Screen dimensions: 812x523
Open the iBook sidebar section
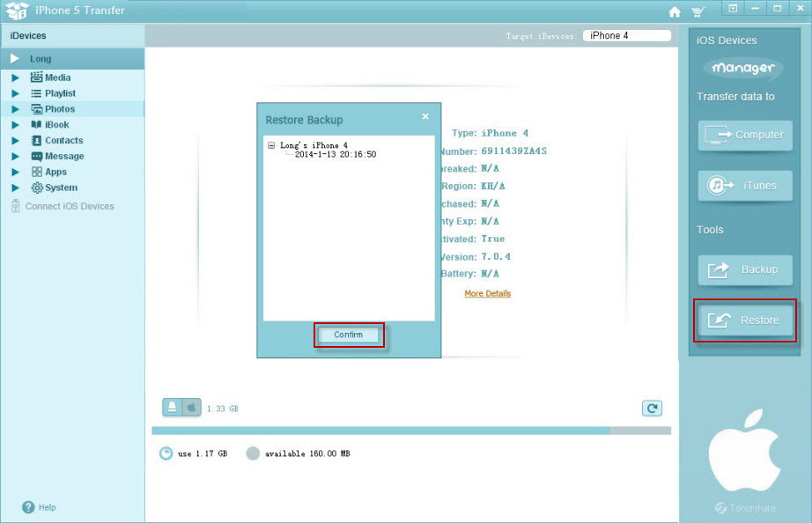coord(72,124)
